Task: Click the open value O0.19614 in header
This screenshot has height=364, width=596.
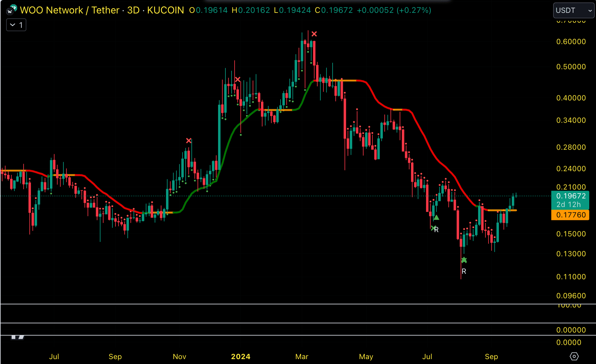Action: pyautogui.click(x=208, y=10)
